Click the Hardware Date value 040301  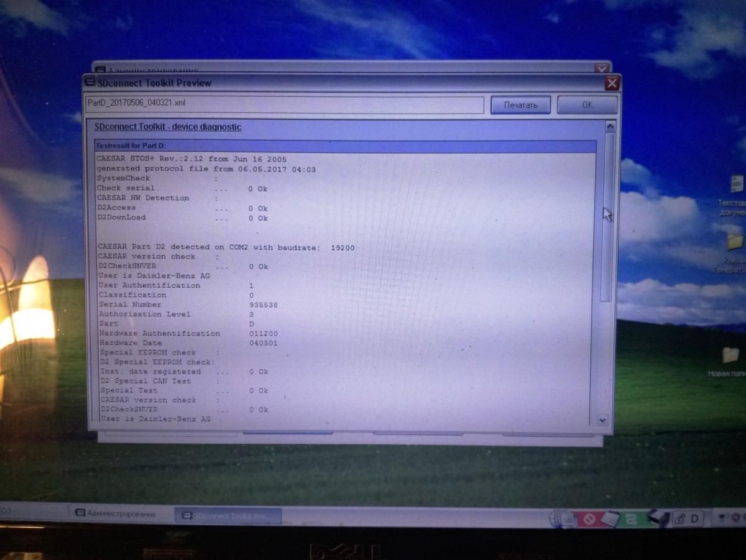[x=264, y=343]
